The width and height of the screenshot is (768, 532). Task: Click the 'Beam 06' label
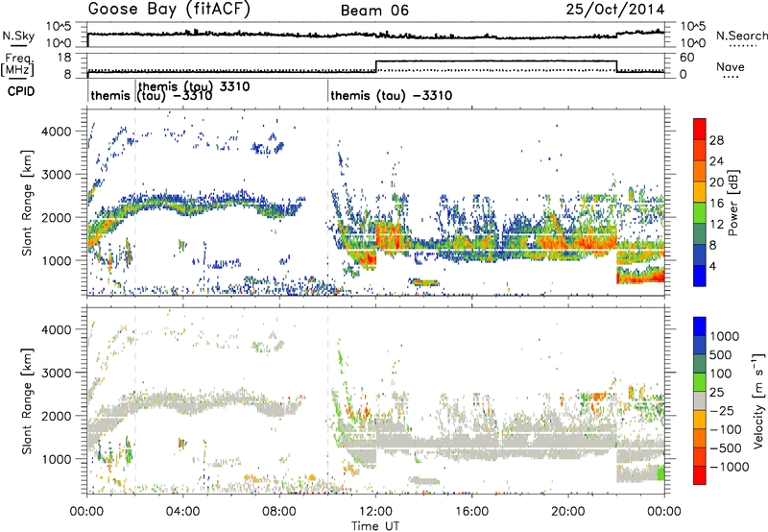(x=374, y=11)
